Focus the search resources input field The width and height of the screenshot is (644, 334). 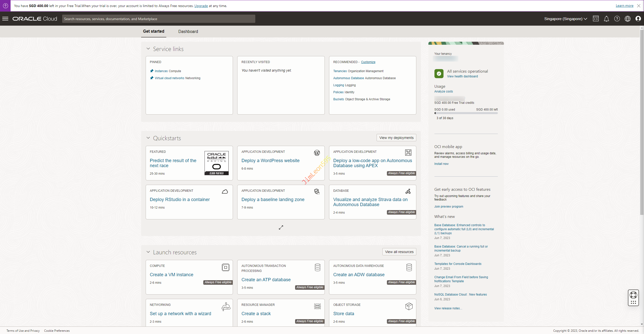(158, 19)
